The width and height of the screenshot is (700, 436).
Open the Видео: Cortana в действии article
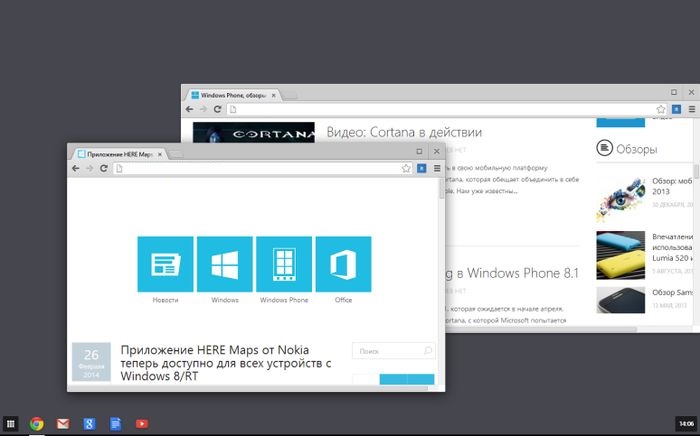click(x=404, y=132)
